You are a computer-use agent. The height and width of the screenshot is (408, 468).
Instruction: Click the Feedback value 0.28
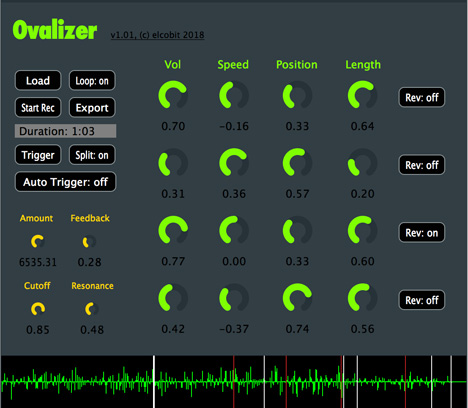pos(89,262)
